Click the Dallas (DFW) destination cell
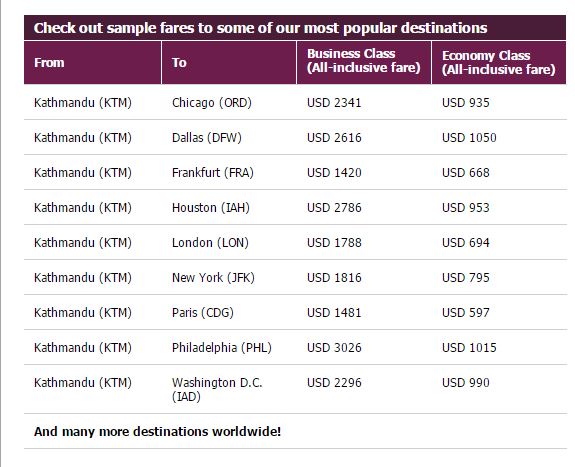This screenshot has width=575, height=467. point(207,138)
